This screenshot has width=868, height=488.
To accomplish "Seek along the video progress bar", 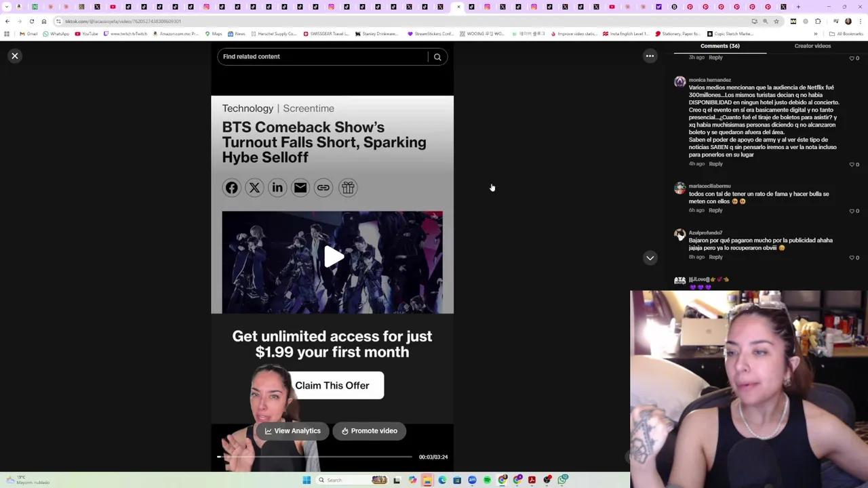I will coord(315,457).
